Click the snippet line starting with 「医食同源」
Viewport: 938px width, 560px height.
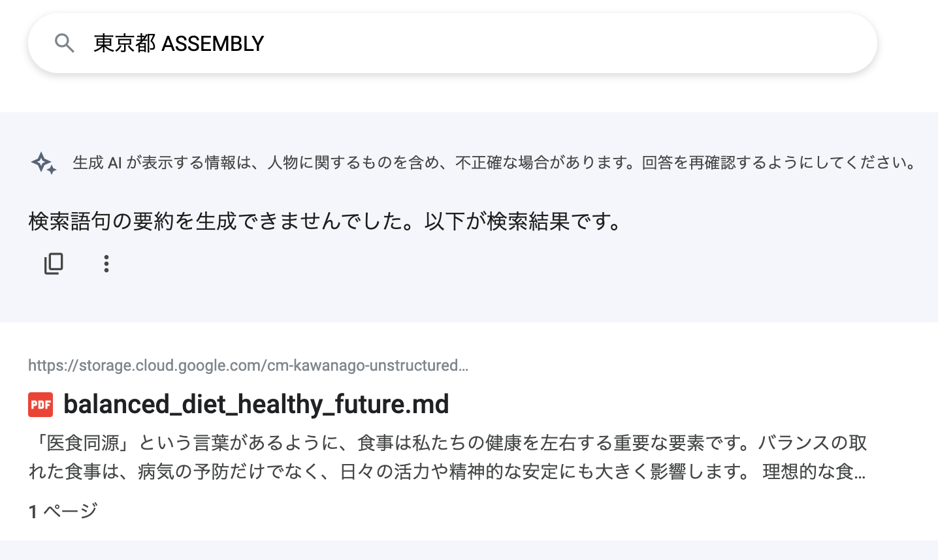447,443
